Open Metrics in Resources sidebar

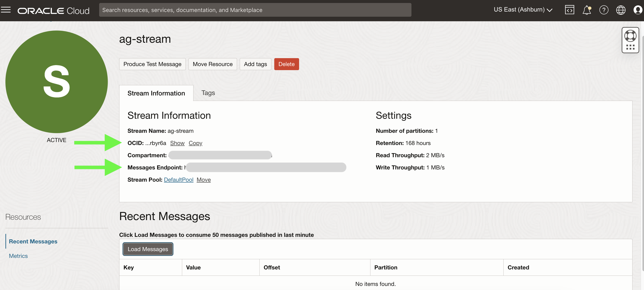pos(18,256)
